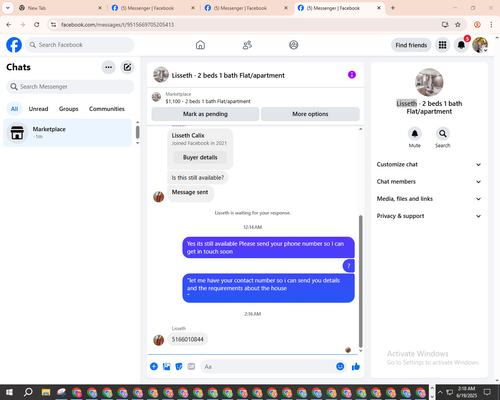Click Find friends button
This screenshot has width=500, height=400.
[411, 45]
